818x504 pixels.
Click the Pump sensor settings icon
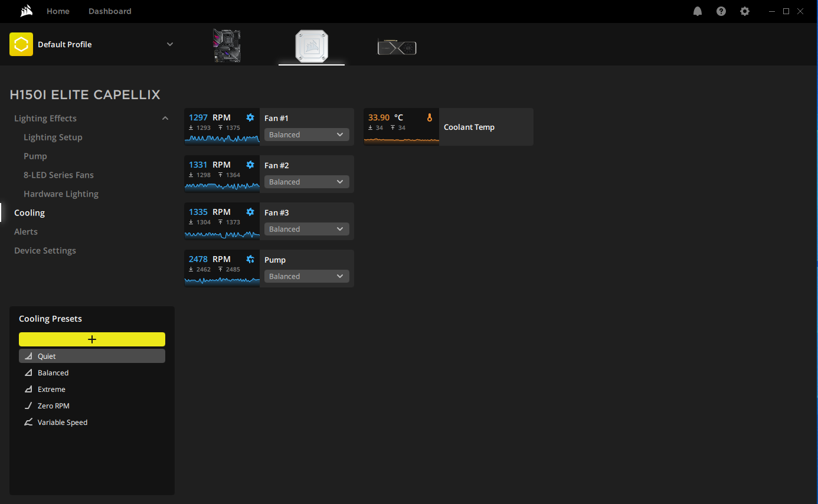[x=250, y=259]
